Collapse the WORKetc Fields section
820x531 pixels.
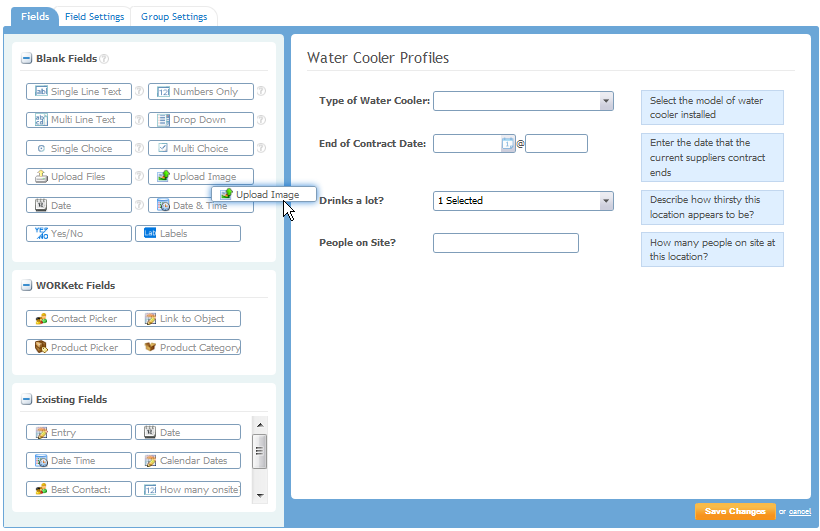(26, 286)
